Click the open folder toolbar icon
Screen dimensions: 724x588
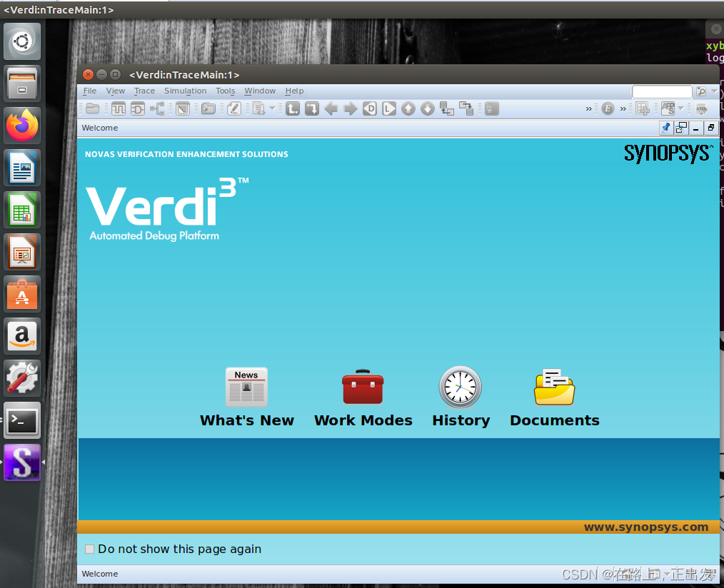[x=93, y=109]
